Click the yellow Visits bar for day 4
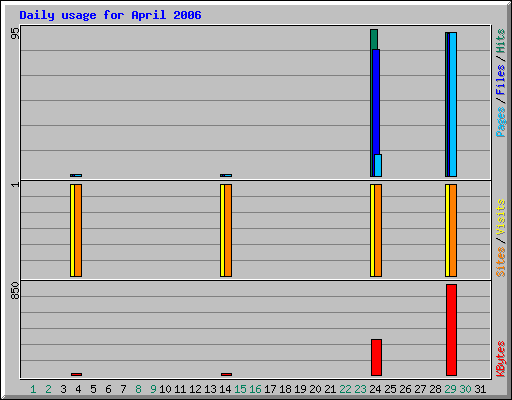Image resolution: width=512 pixels, height=400 pixels. (72, 230)
